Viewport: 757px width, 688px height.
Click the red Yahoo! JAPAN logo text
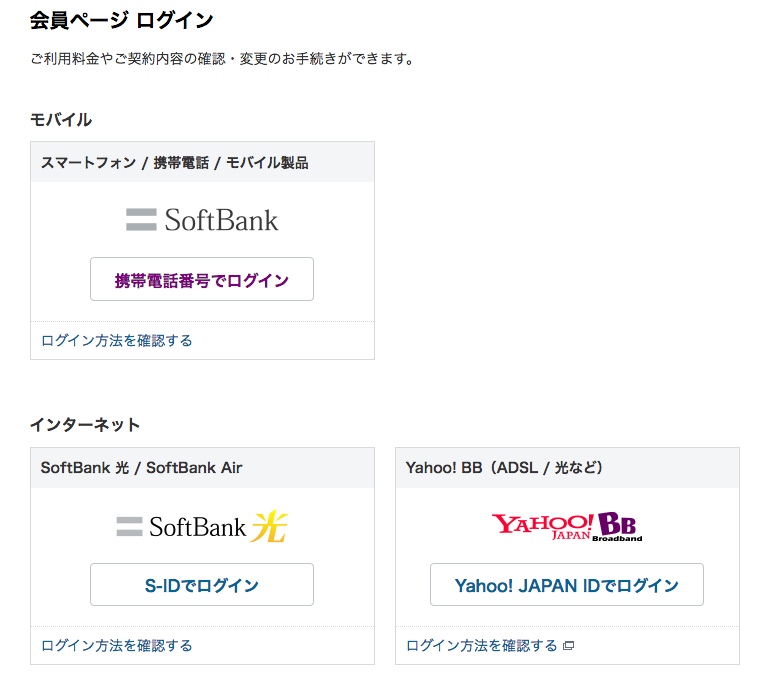click(x=543, y=524)
